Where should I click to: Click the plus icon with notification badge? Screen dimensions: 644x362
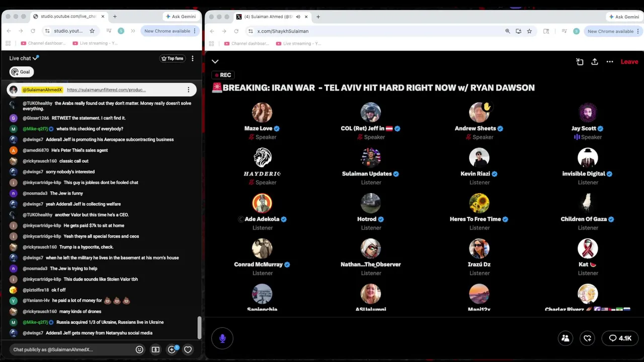click(x=172, y=349)
